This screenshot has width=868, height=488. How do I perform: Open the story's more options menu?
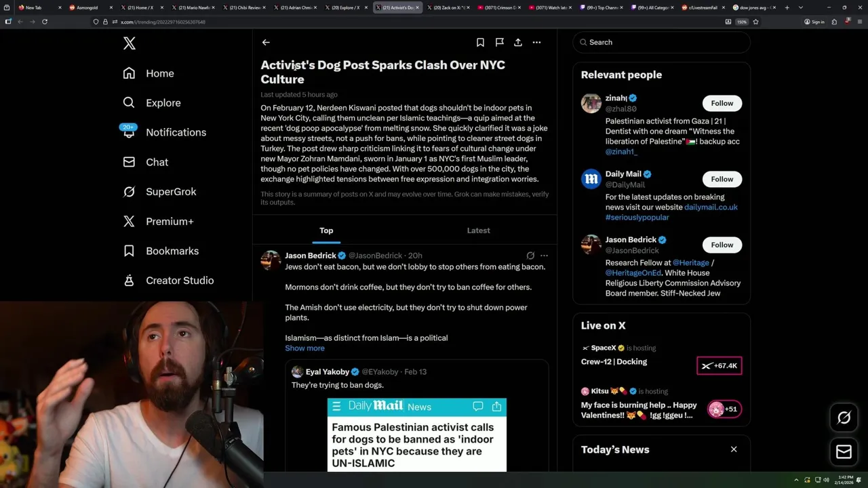click(536, 42)
